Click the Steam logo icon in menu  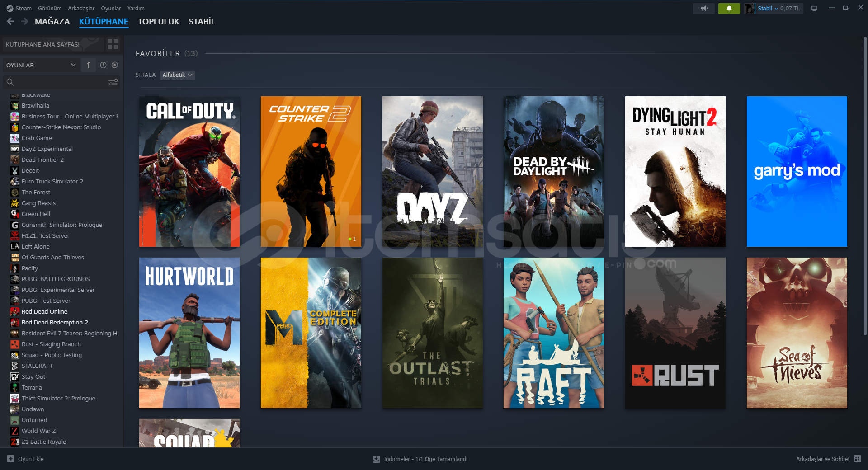click(10, 8)
